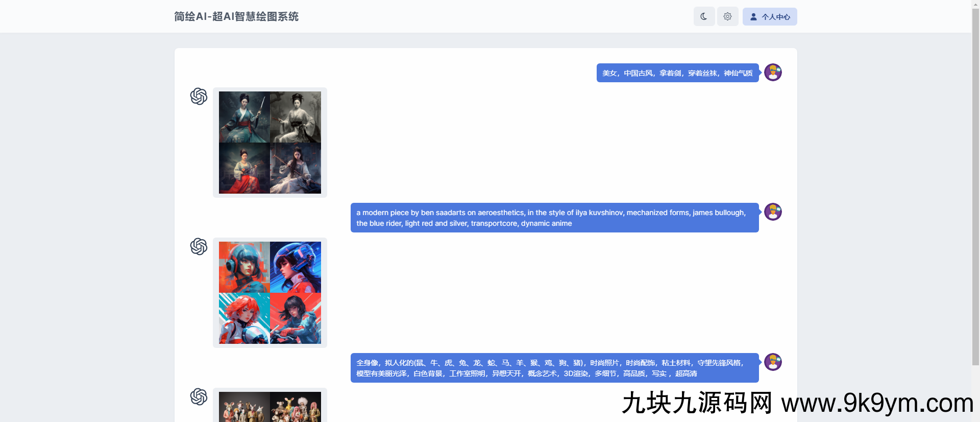
Task: Click the user avatar beside the 美女，中国古风 prompt
Action: 773,72
